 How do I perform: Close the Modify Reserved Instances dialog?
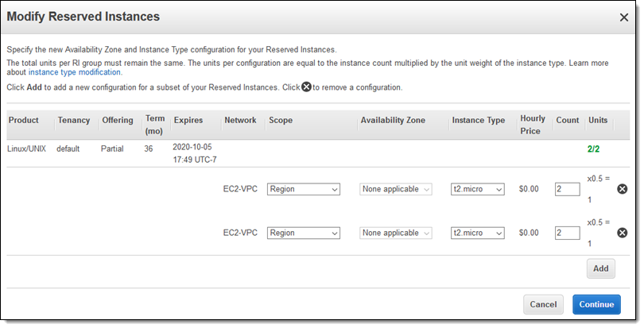[x=623, y=17]
